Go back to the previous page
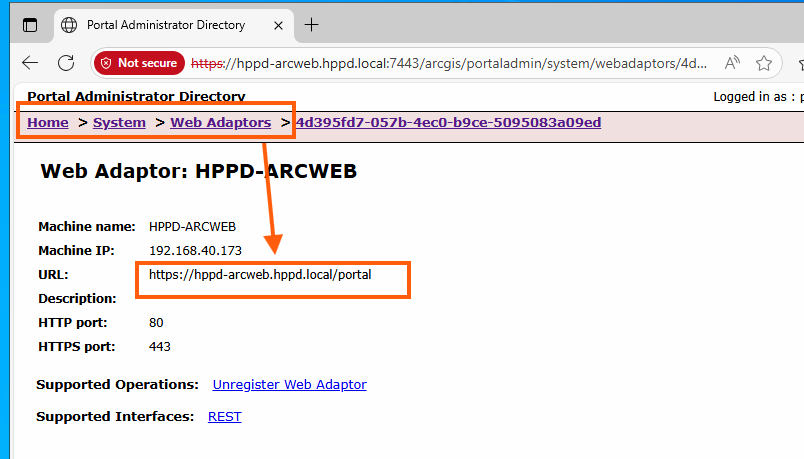This screenshot has width=804, height=459. click(x=30, y=63)
